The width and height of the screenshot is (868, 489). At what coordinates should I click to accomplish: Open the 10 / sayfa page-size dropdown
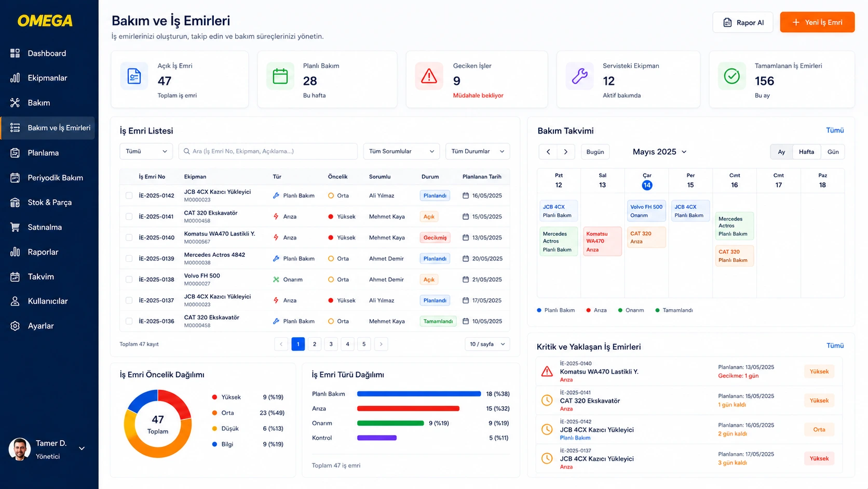click(x=487, y=344)
